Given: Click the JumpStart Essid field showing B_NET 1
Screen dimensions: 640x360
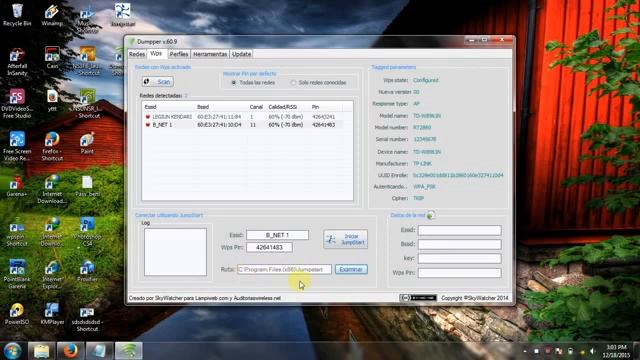Looking at the screenshot, I should 278,235.
